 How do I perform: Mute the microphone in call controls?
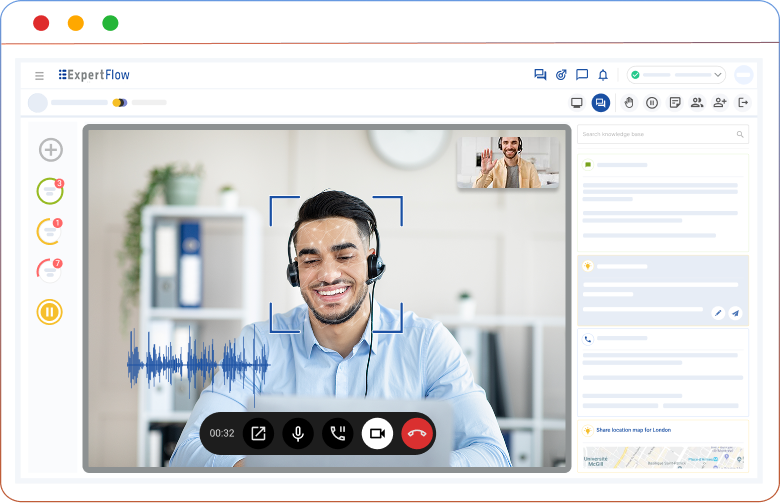[x=297, y=433]
